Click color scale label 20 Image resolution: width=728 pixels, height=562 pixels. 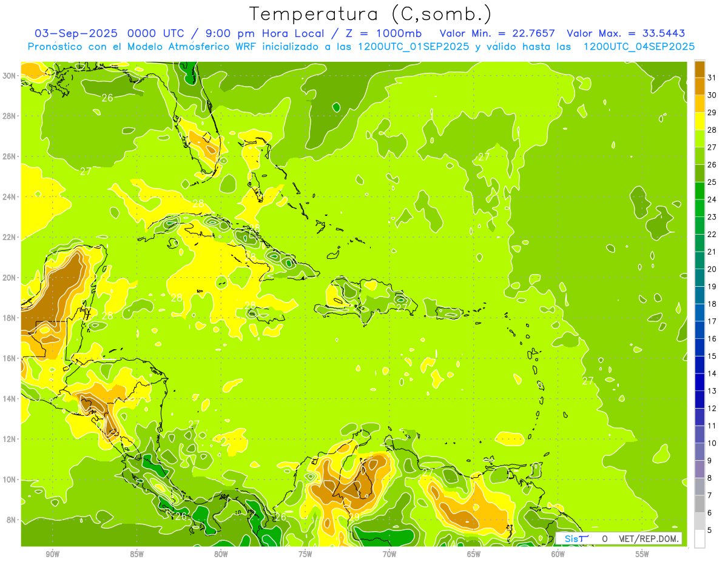click(712, 269)
